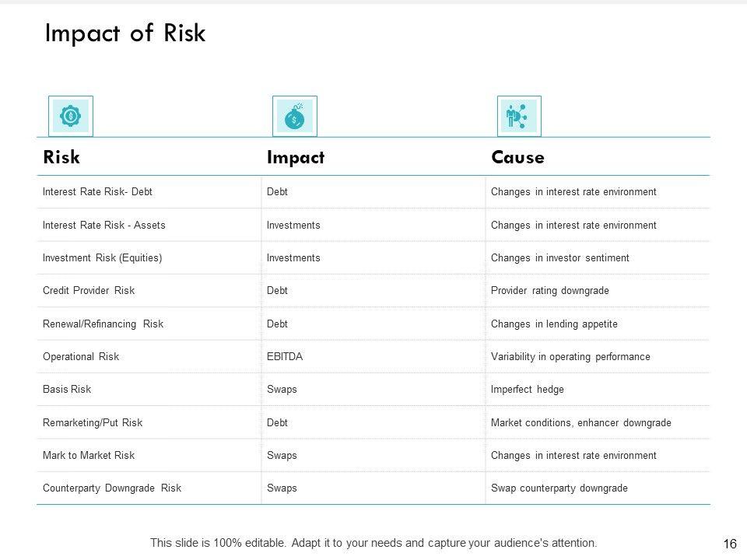747x560 pixels.
Task: Select the Impact column header
Action: [295, 157]
